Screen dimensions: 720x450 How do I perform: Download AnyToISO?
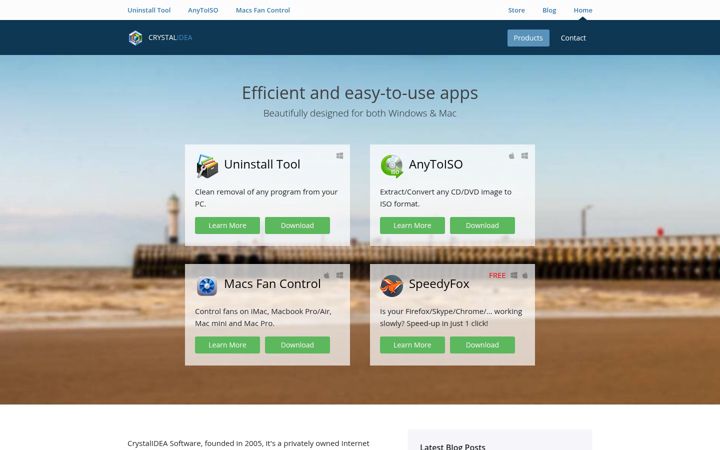coord(482,225)
